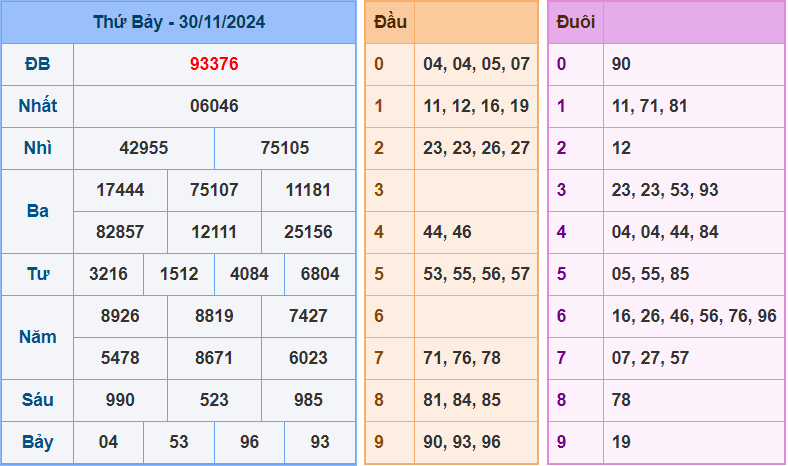The width and height of the screenshot is (788, 466).
Task: Click sixth prize number 523
Action: pos(214,400)
